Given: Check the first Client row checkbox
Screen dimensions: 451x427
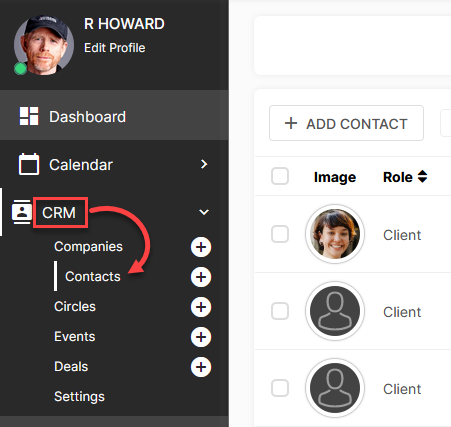Looking at the screenshot, I should (280, 234).
